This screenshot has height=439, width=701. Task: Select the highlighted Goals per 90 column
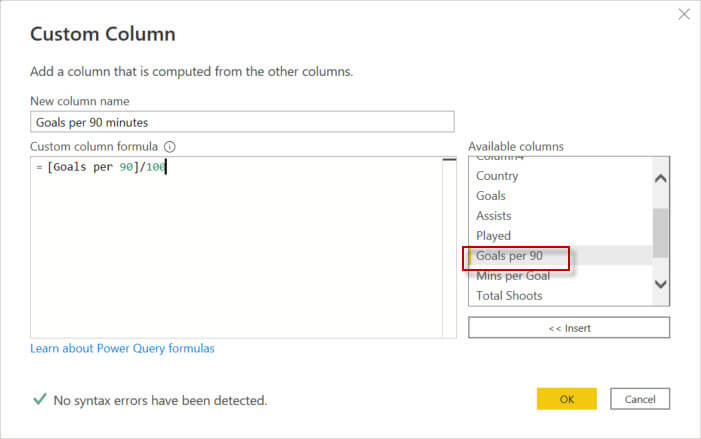[509, 256]
